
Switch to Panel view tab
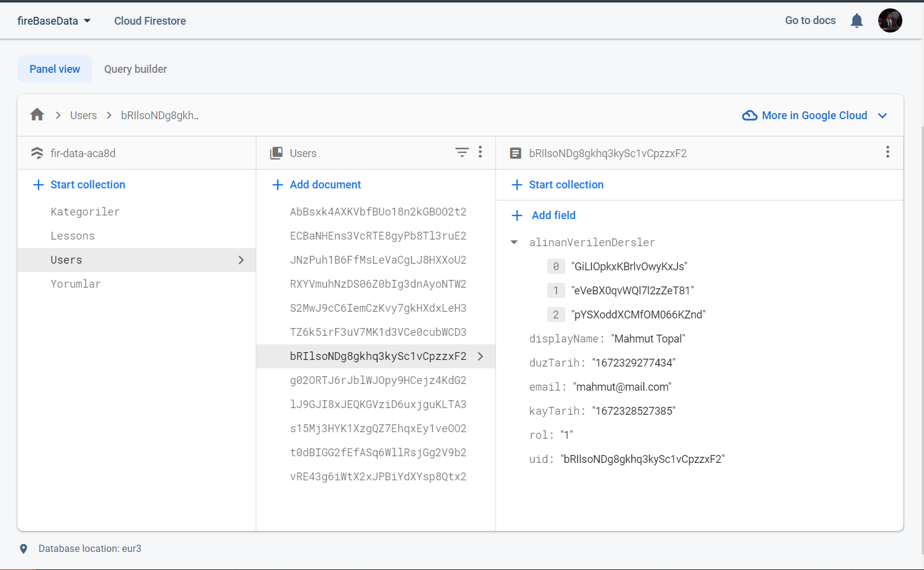click(55, 69)
